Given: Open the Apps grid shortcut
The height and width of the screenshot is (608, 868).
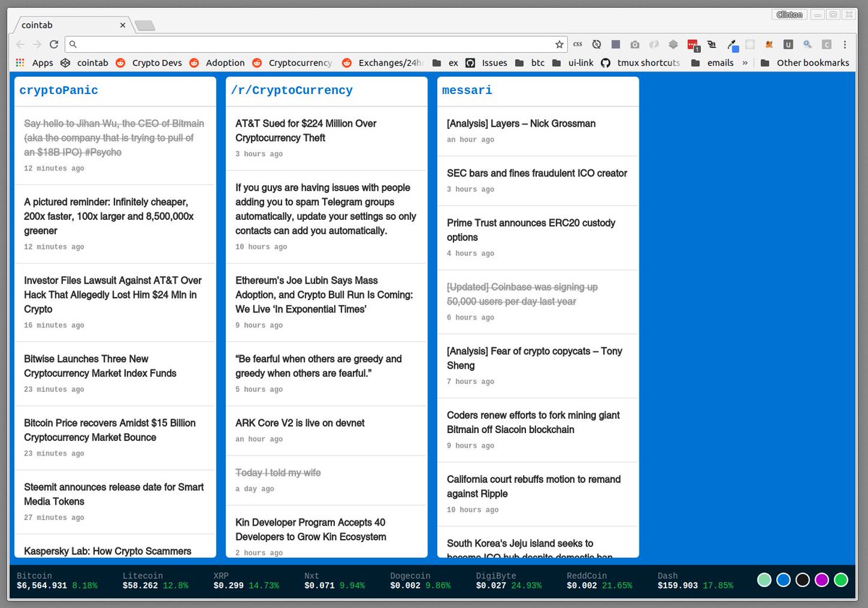Looking at the screenshot, I should [34, 63].
